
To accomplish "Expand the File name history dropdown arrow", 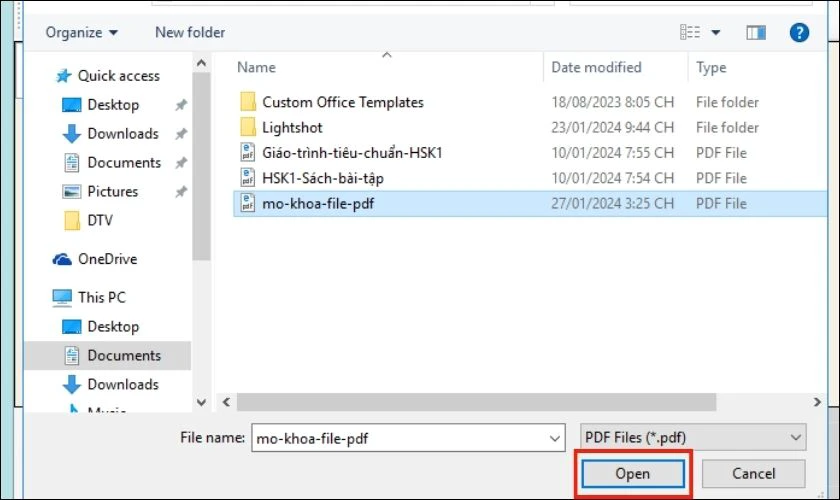I will [555, 438].
